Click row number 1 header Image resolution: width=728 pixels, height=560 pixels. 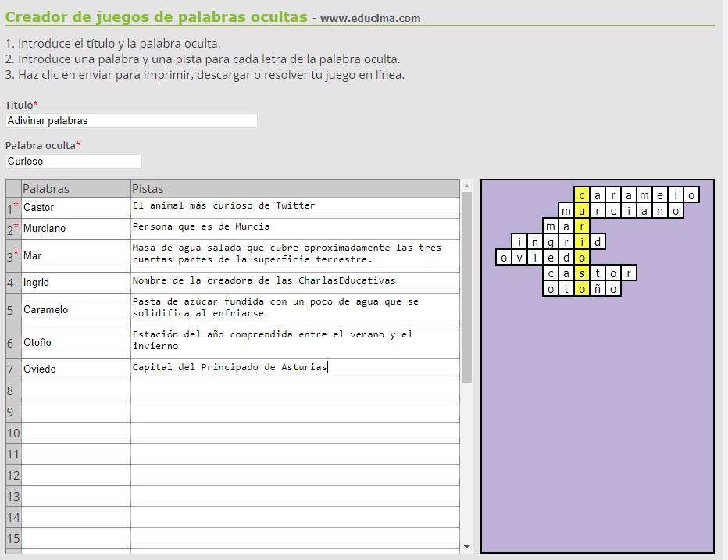pos(13,208)
